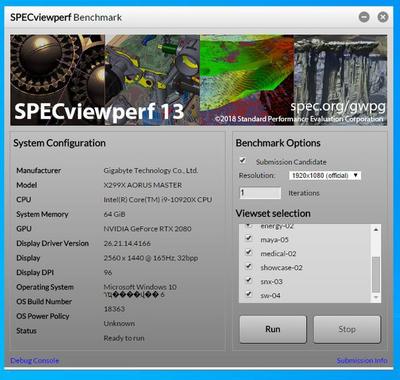
Task: Select GPU value NVIDIA GeForce RTX 2080
Action: click(x=147, y=229)
